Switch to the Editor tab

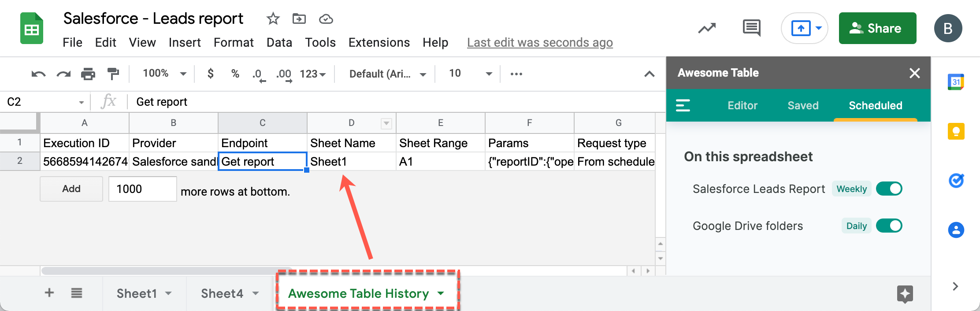pyautogui.click(x=742, y=105)
